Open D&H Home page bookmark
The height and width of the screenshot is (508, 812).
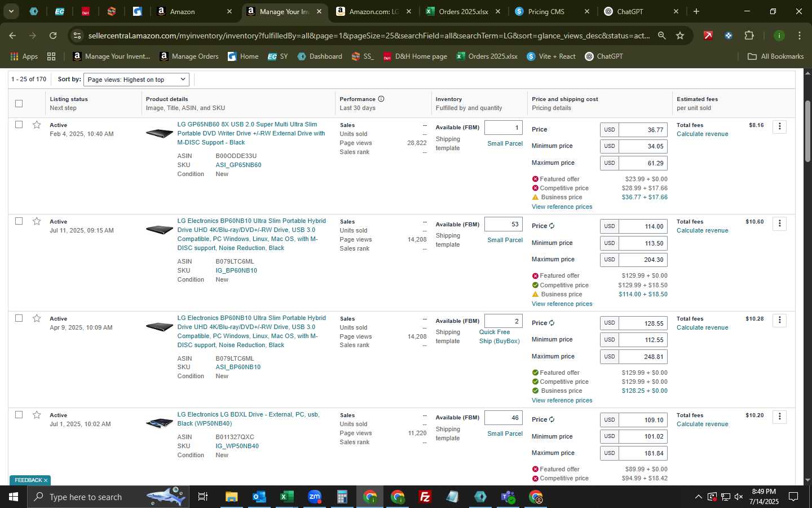pos(415,56)
